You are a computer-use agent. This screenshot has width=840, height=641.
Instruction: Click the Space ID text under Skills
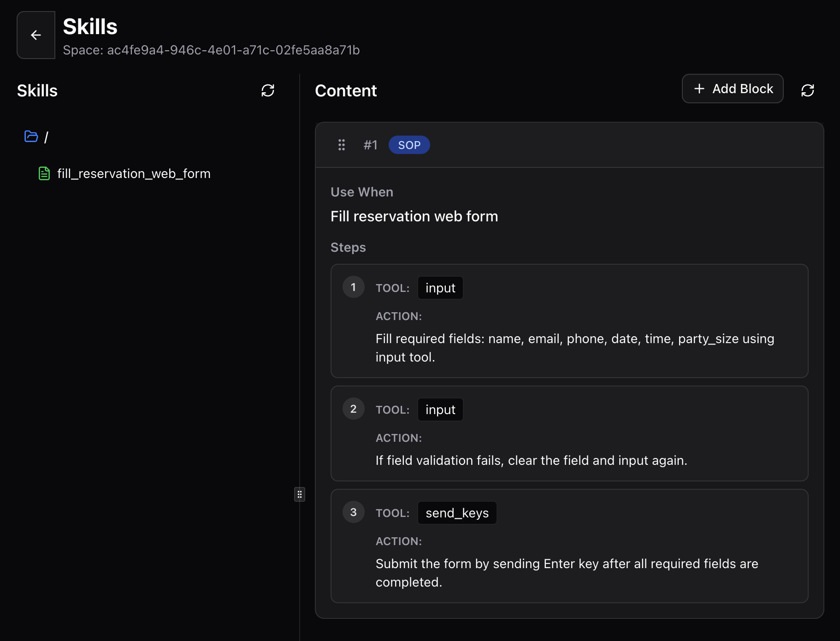212,50
